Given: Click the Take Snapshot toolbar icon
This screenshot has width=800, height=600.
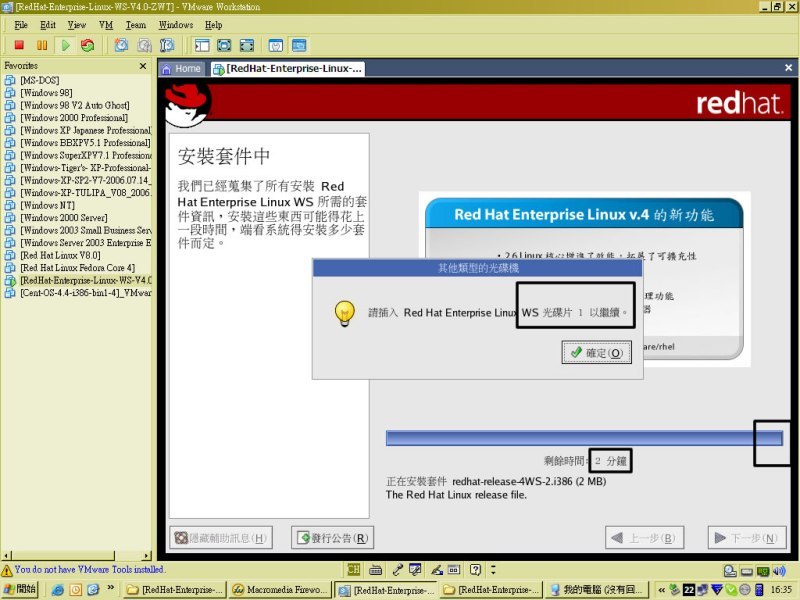Looking at the screenshot, I should (121, 45).
